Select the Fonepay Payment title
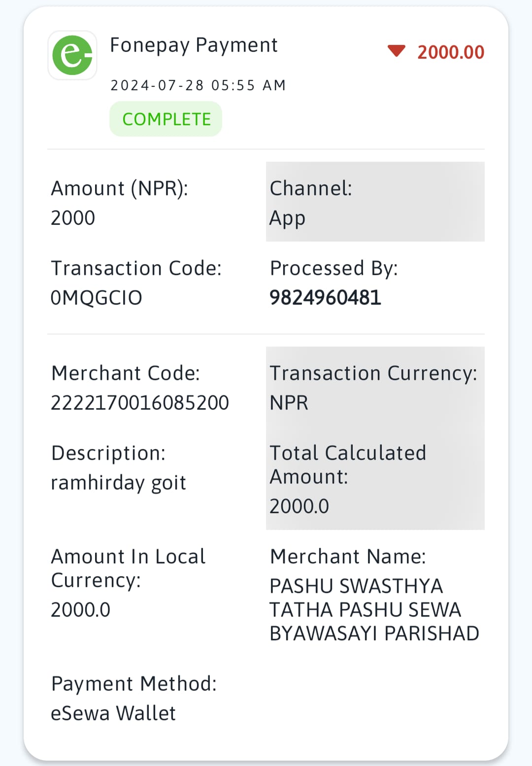 point(194,45)
